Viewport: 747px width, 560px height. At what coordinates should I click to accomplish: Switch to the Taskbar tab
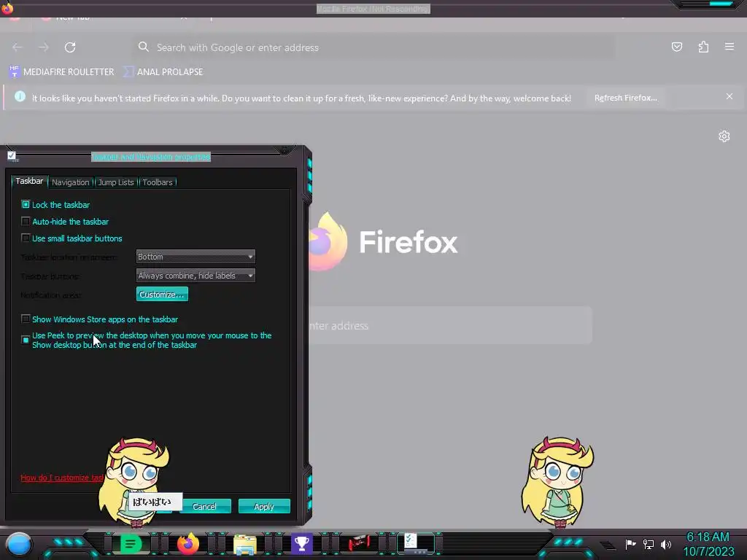(x=29, y=181)
